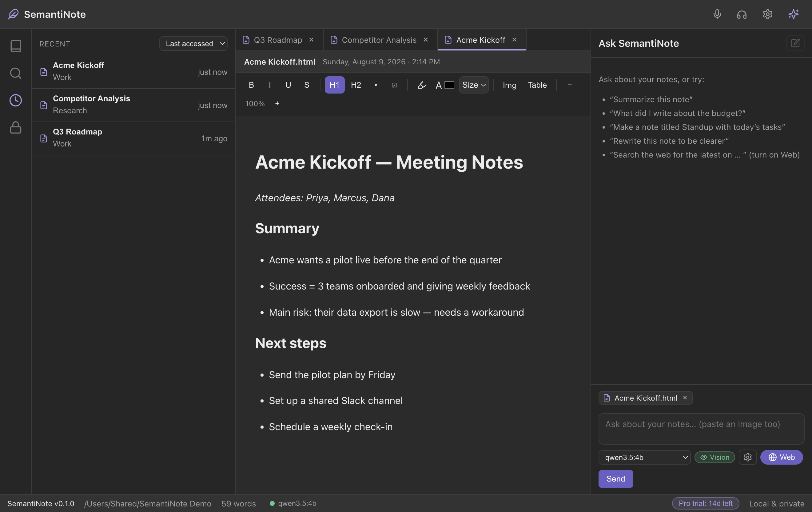
Task: Click the Table insert button
Action: (x=537, y=85)
